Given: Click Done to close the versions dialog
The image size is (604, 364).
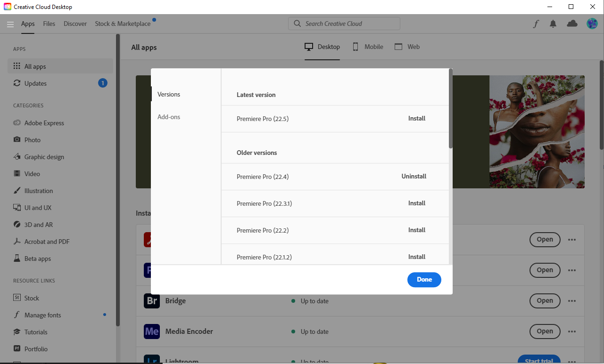Looking at the screenshot, I should [424, 279].
